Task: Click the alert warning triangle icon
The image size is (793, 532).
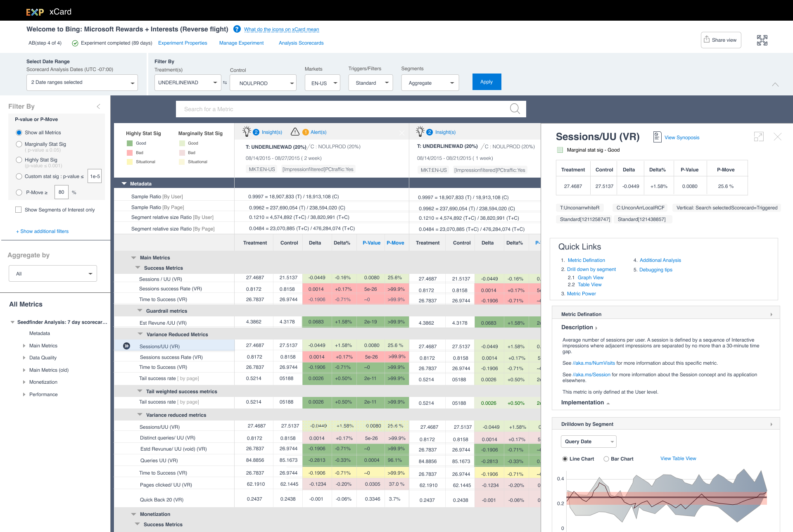Action: [x=295, y=132]
